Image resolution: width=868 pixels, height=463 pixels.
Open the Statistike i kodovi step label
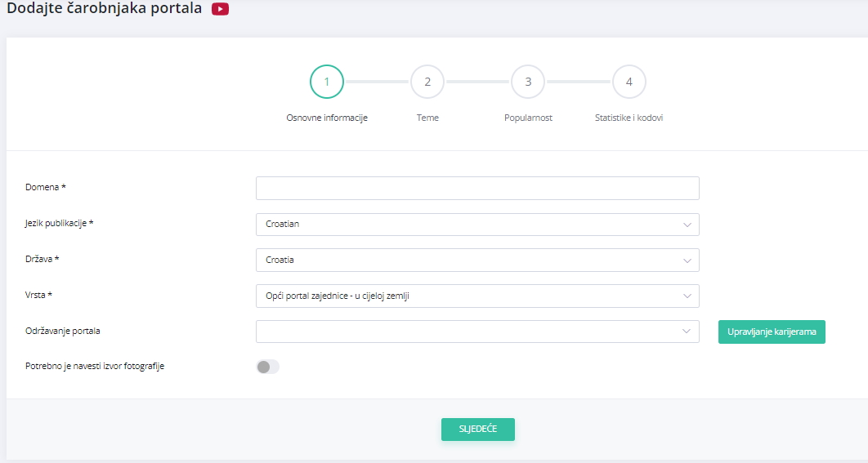(x=629, y=118)
